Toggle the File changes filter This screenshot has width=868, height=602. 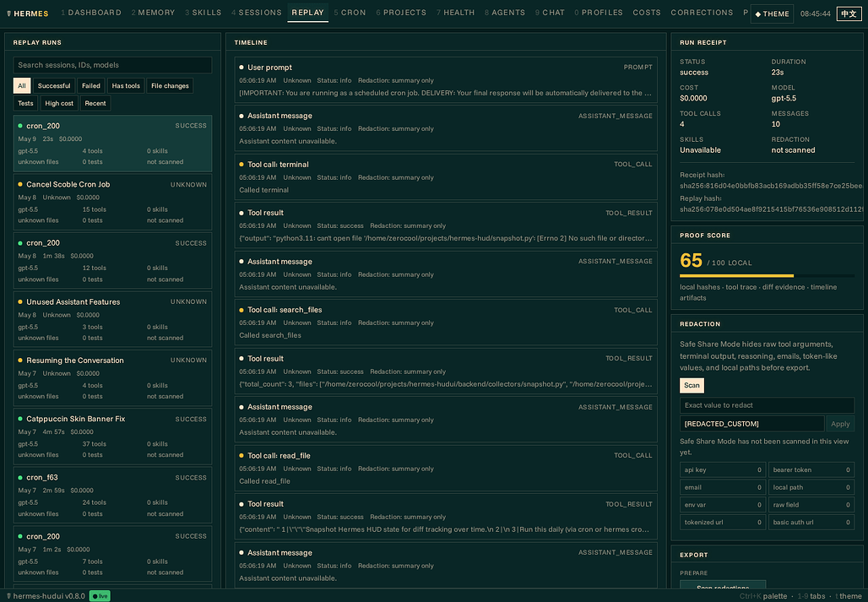[170, 86]
